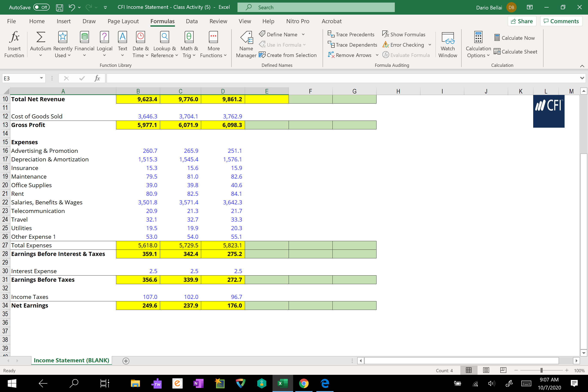
Task: Click the Search box in title bar
Action: pyautogui.click(x=316, y=7)
